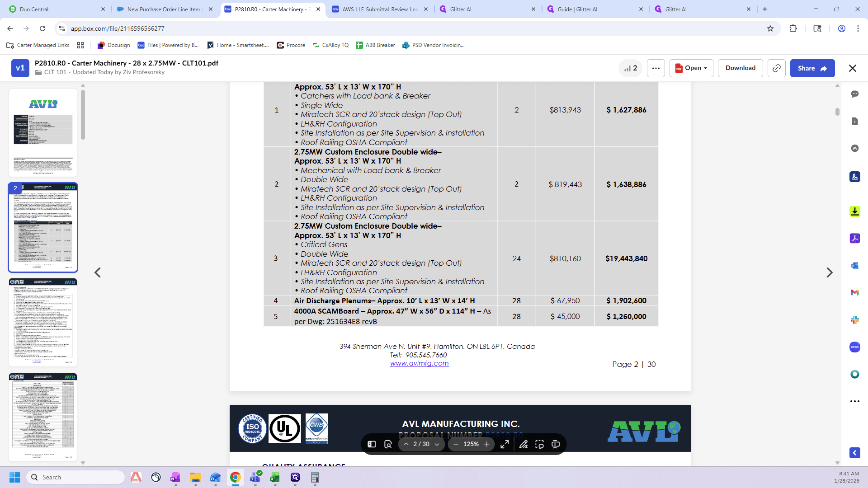The image size is (868, 488).
Task: Switch to New Purchase Order Line Item tab
Action: 164,9
